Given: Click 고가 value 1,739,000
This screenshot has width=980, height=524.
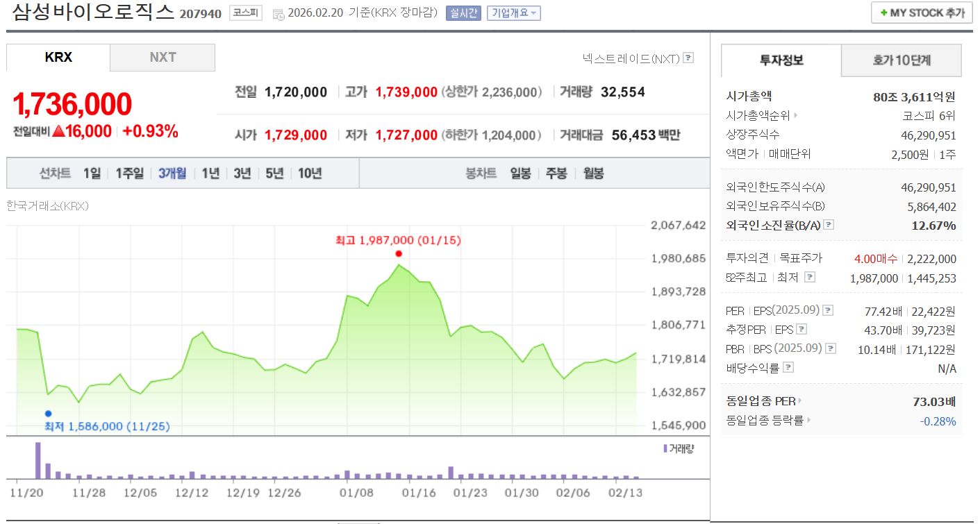Looking at the screenshot, I should [406, 92].
